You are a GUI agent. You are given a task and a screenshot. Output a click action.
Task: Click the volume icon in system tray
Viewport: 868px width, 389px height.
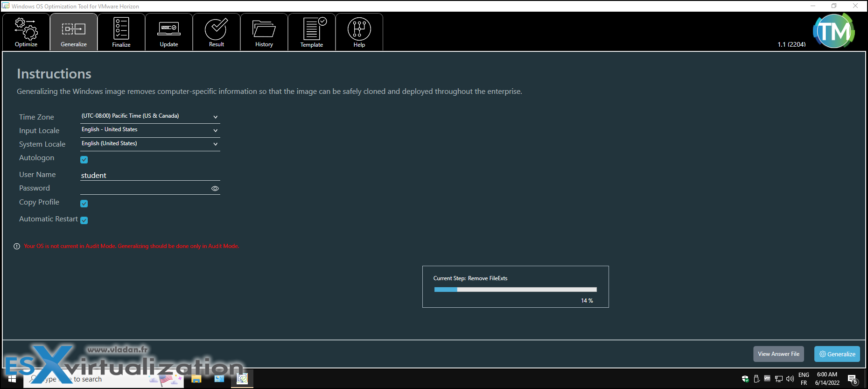[x=790, y=379]
